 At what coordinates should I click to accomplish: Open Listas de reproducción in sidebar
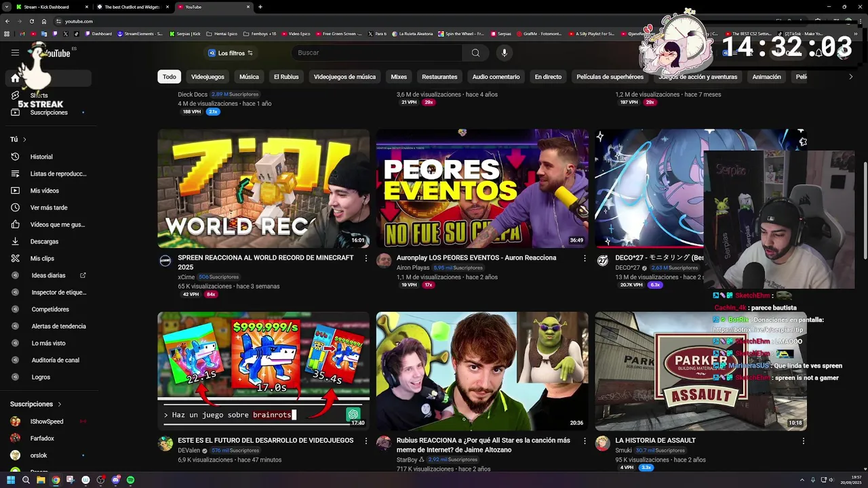pos(49,174)
